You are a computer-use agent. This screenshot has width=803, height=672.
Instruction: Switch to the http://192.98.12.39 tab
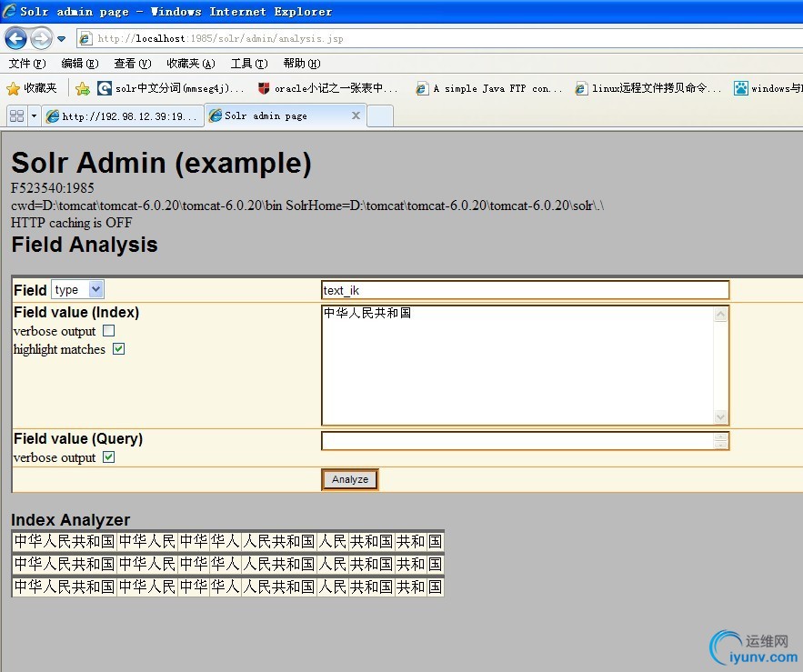122,116
